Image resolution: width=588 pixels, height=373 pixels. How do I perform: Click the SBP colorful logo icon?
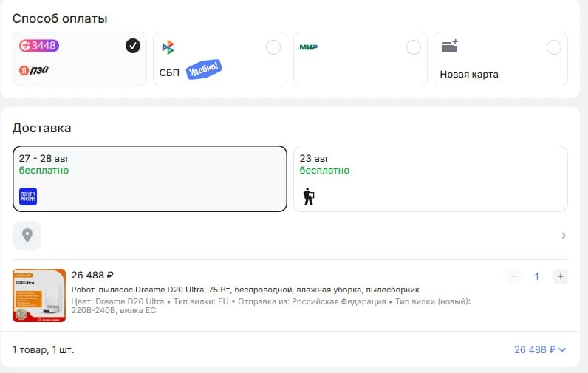click(168, 47)
